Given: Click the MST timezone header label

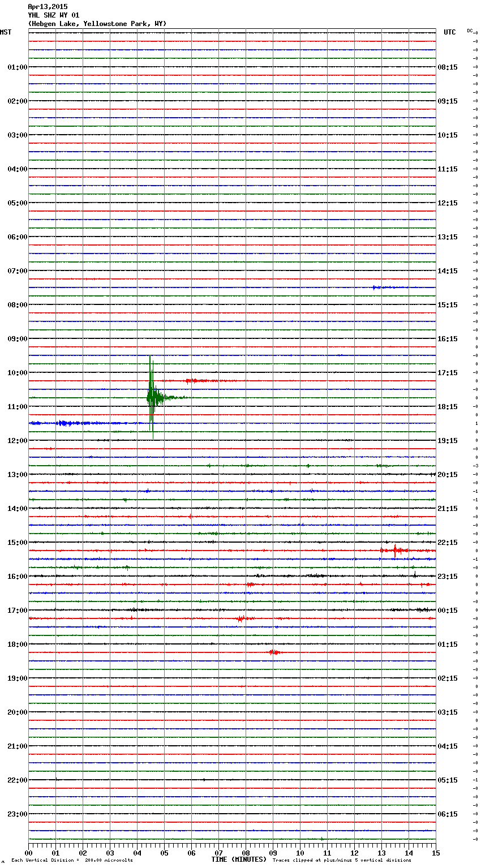Looking at the screenshot, I should click(6, 32).
